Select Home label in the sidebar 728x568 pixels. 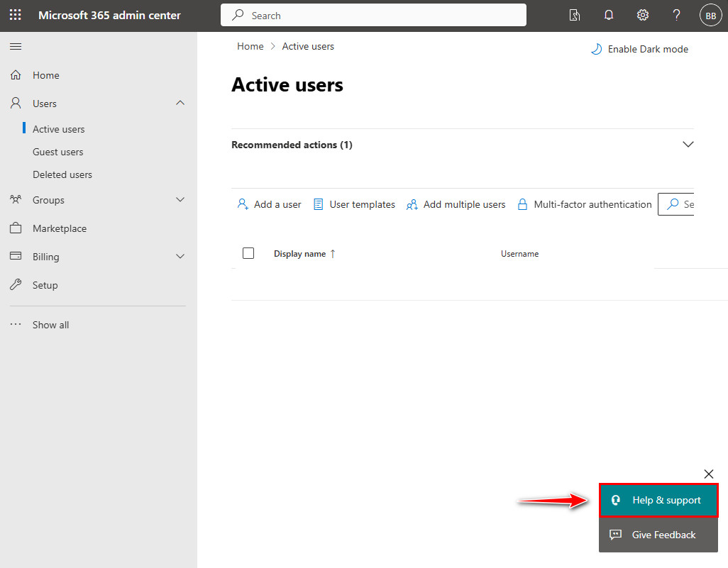click(x=46, y=75)
